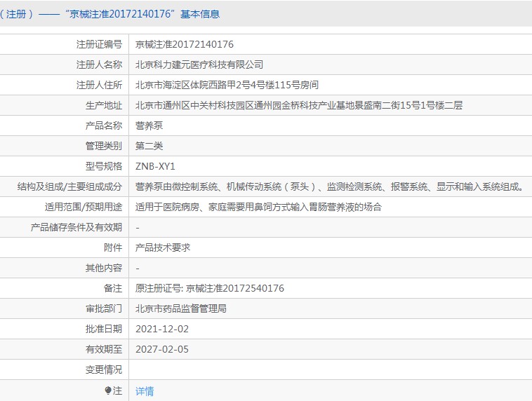Click the 注册证编号 row label
The image size is (532, 401).
[99, 44]
